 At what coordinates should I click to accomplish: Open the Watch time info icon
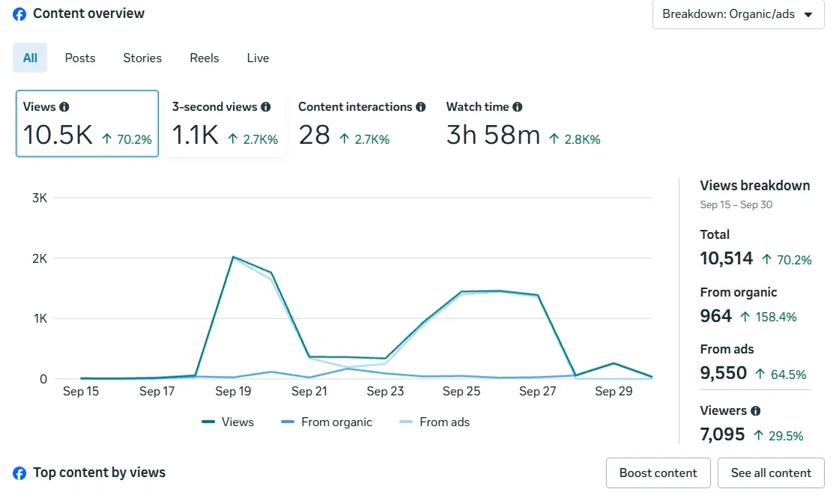518,107
